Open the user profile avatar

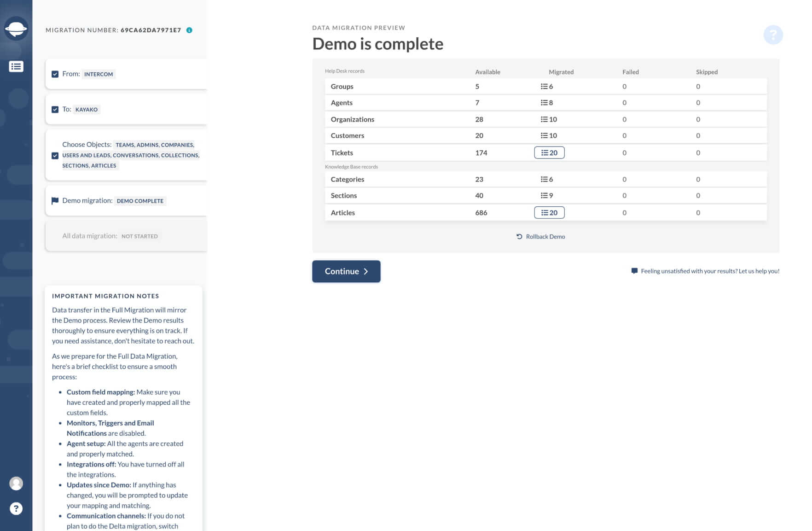point(16,483)
